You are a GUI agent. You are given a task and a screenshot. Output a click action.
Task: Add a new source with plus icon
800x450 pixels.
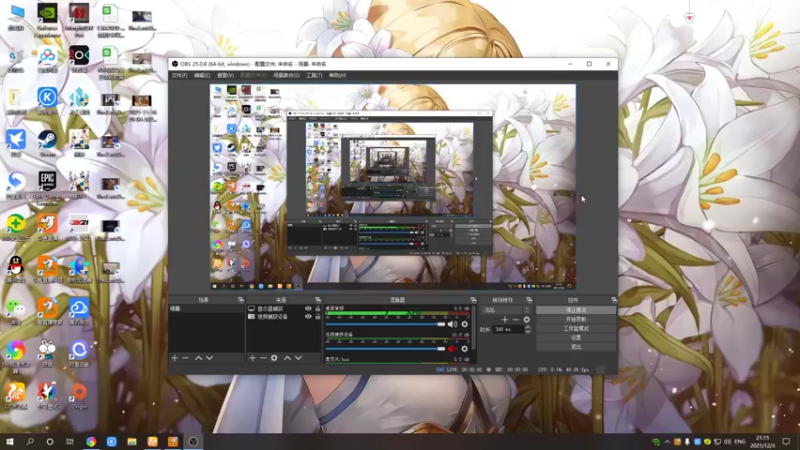252,358
